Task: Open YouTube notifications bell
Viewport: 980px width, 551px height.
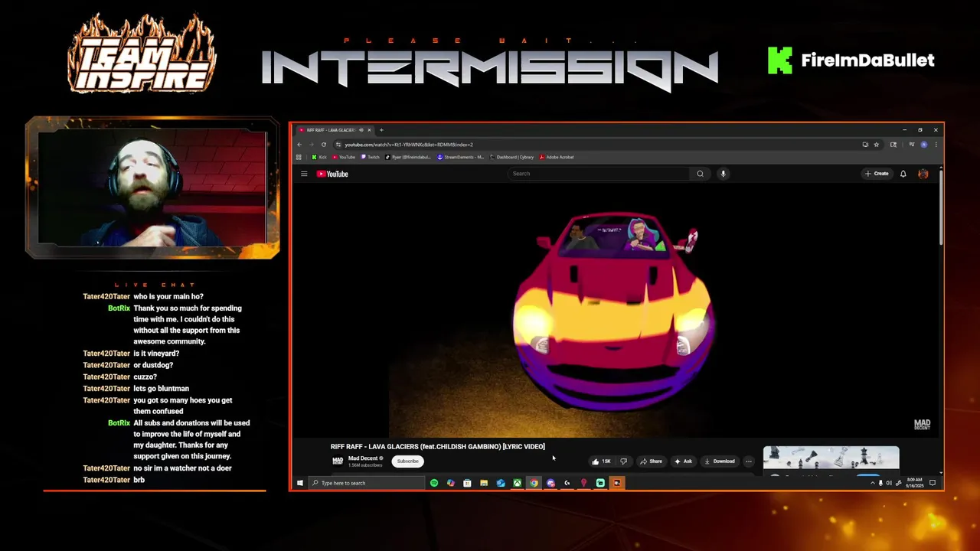Action: click(903, 174)
